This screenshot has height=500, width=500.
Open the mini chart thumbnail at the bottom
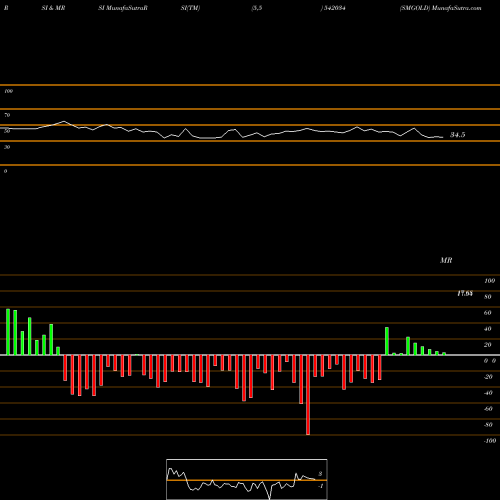(x=247, y=479)
